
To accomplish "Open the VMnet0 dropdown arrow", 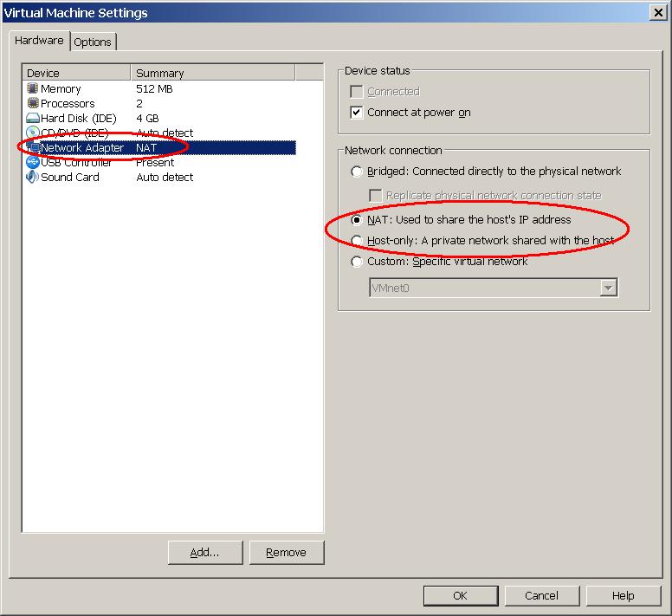I will pos(608,288).
